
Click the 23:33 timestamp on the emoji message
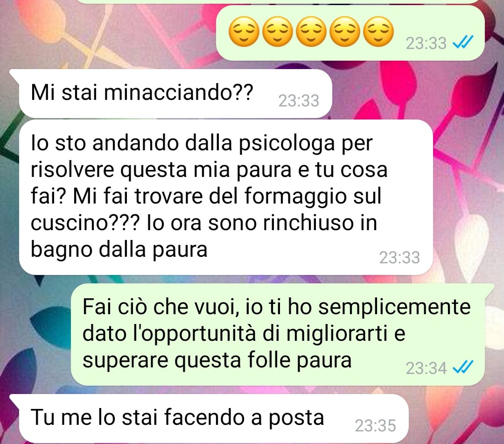426,43
